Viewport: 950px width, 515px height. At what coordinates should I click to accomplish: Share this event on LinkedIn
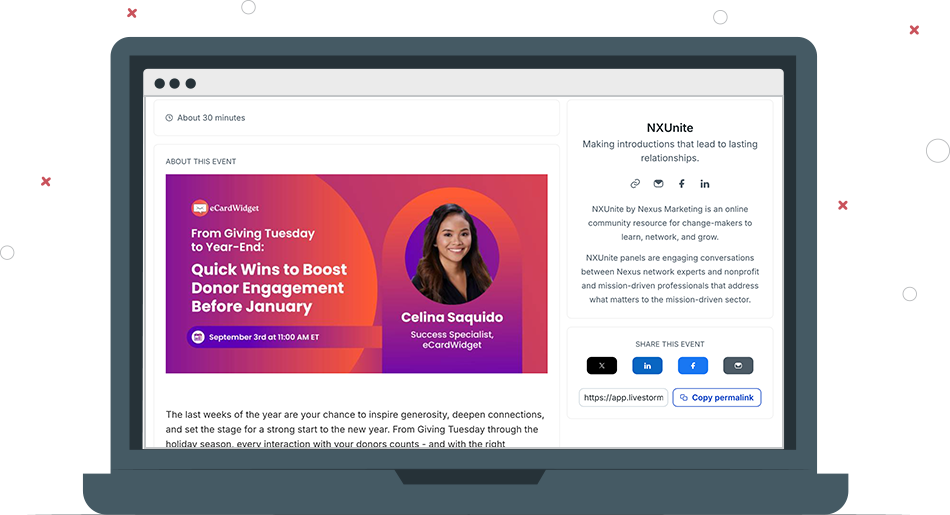(x=647, y=366)
